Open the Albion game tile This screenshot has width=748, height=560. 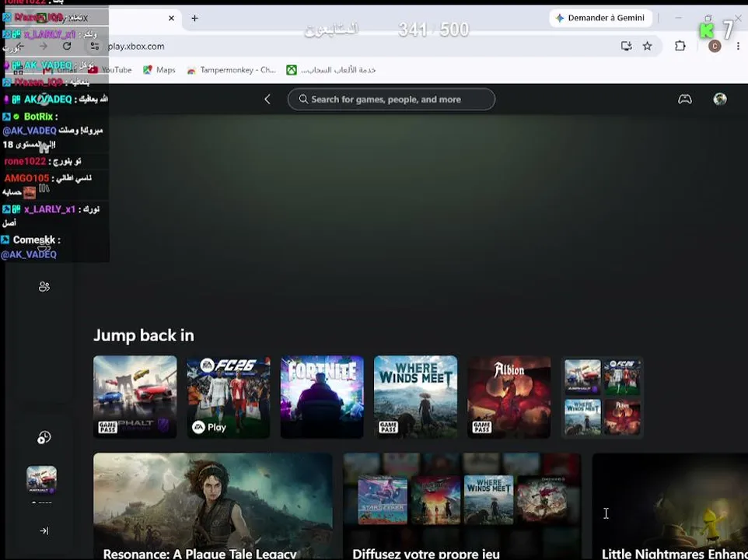point(509,397)
